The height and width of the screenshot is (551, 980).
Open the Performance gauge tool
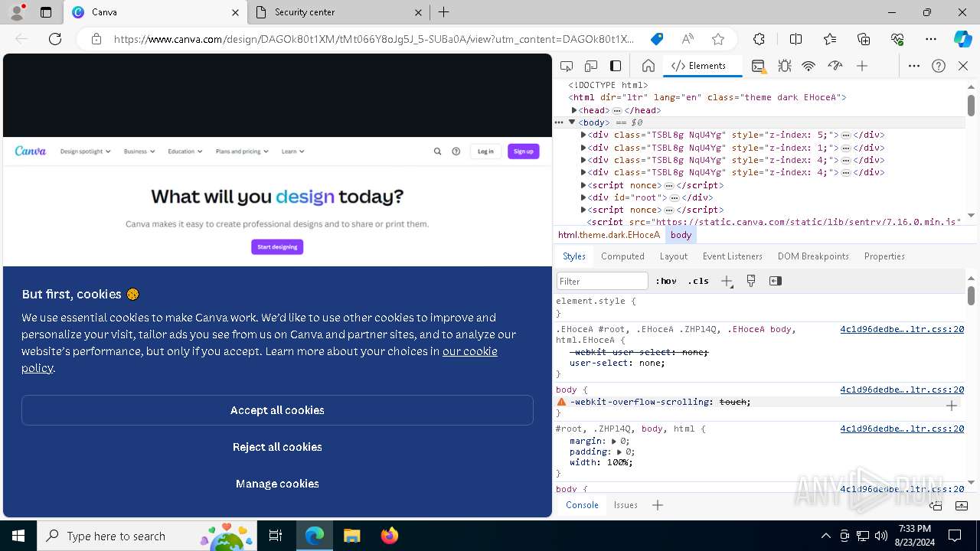pyautogui.click(x=835, y=66)
